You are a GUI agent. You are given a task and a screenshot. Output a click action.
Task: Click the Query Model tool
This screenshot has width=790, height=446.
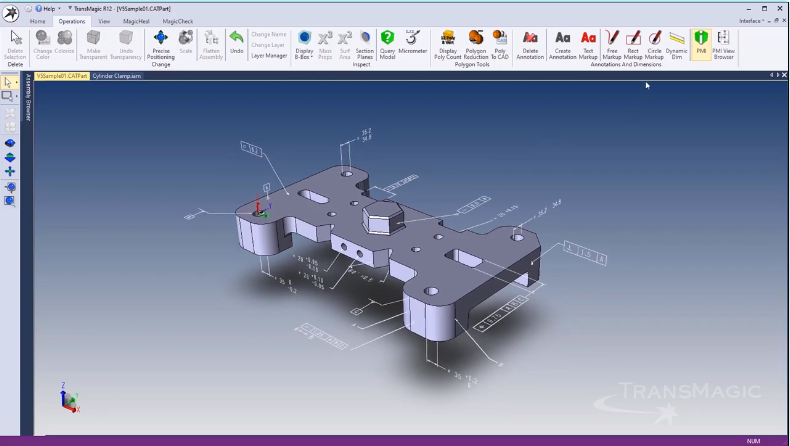coord(387,44)
